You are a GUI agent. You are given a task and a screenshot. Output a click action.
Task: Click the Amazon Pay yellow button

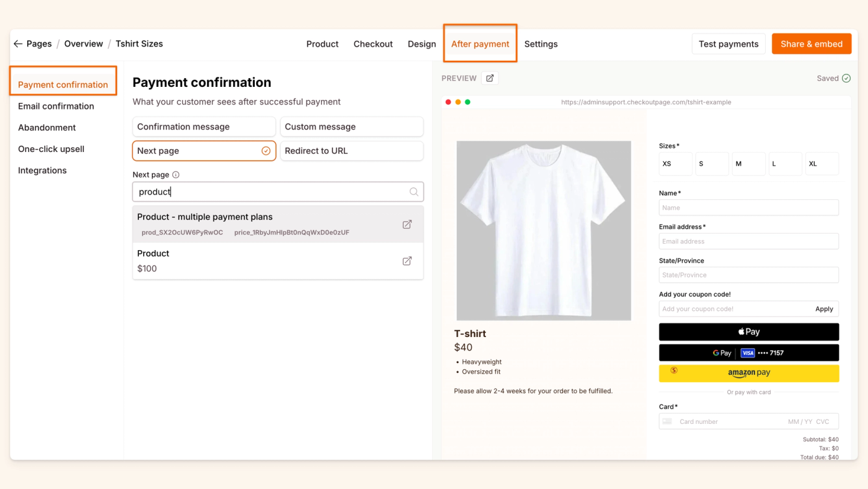click(x=748, y=373)
